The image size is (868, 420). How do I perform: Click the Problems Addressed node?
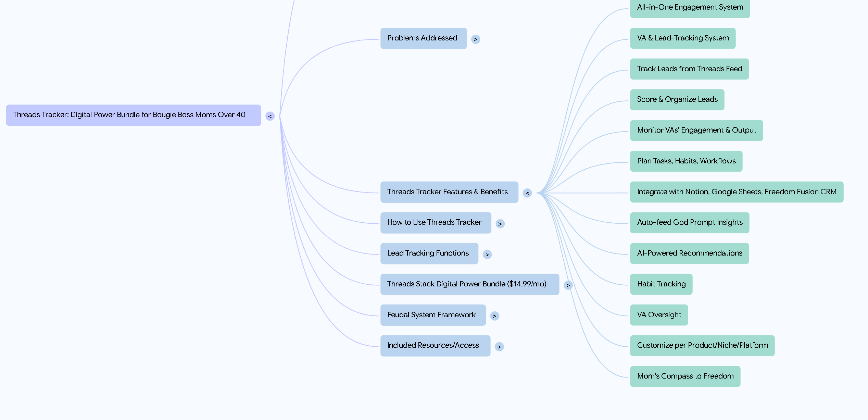[423, 38]
